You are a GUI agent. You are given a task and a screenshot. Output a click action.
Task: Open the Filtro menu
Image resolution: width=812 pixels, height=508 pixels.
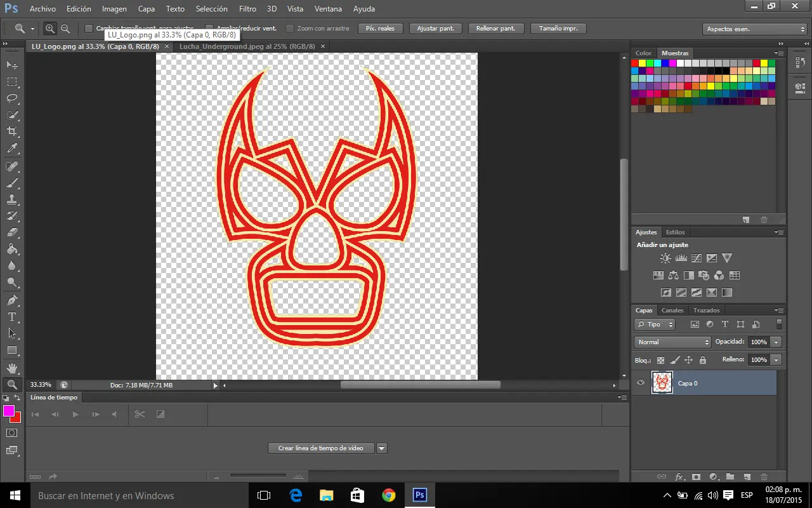[247, 9]
